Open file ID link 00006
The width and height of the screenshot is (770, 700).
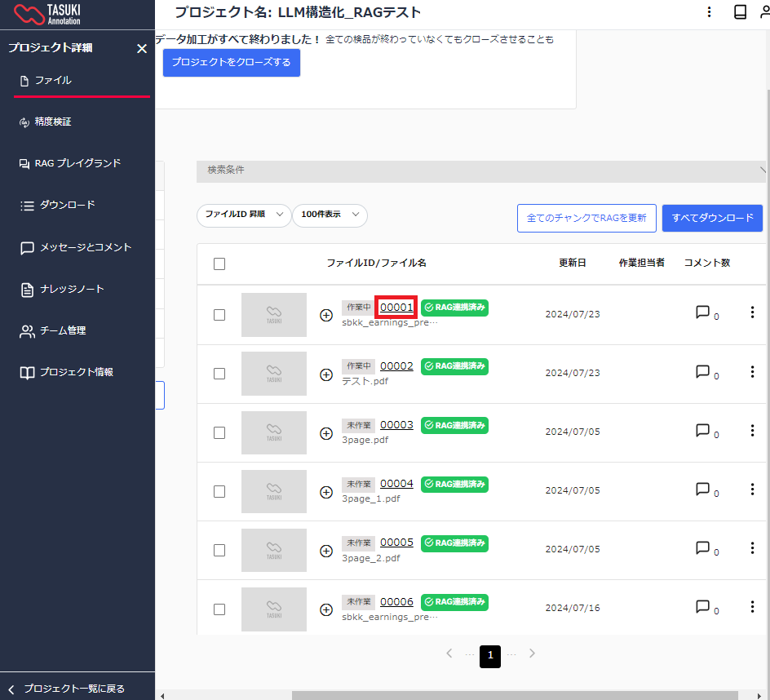(x=396, y=602)
